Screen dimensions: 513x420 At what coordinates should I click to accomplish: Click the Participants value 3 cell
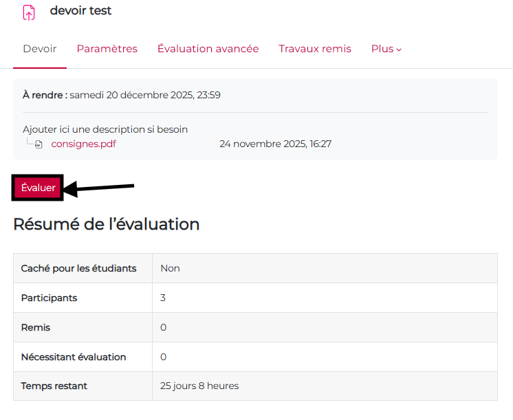coord(163,298)
